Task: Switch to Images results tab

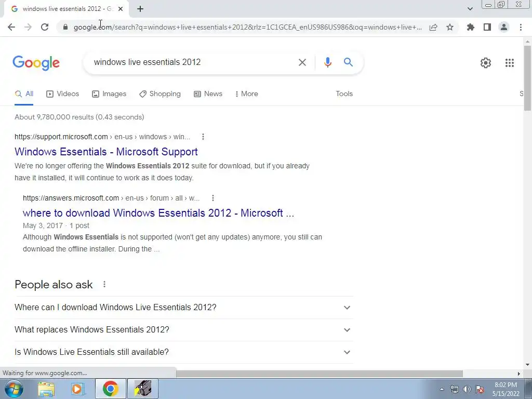Action: point(109,94)
